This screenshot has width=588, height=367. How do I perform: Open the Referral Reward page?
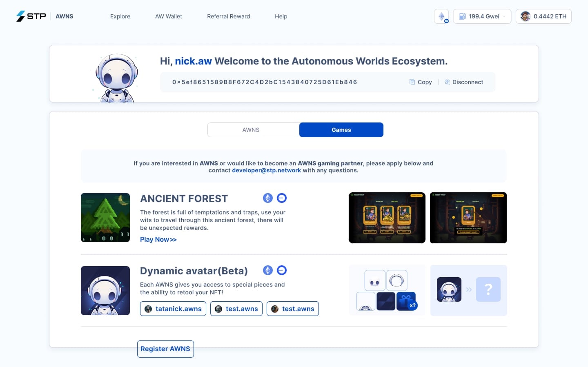[229, 16]
